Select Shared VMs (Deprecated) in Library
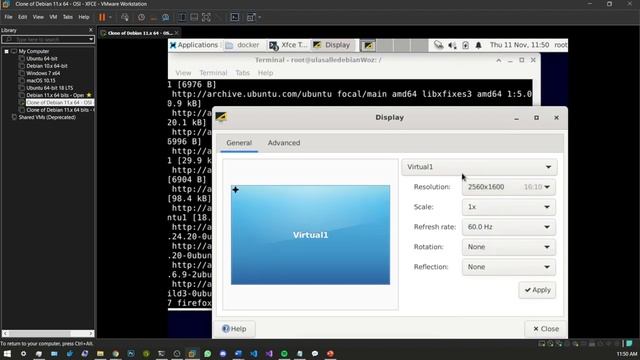The width and height of the screenshot is (640, 360). [47, 118]
